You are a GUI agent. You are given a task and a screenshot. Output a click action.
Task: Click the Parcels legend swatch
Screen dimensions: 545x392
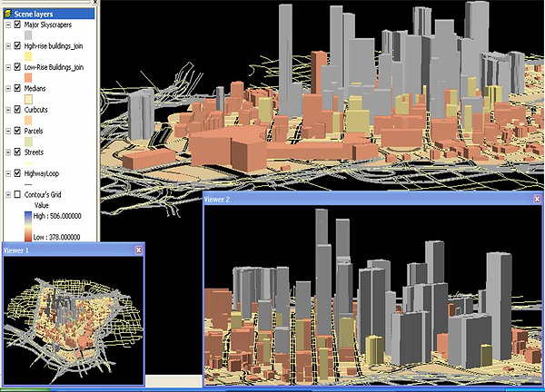28,142
